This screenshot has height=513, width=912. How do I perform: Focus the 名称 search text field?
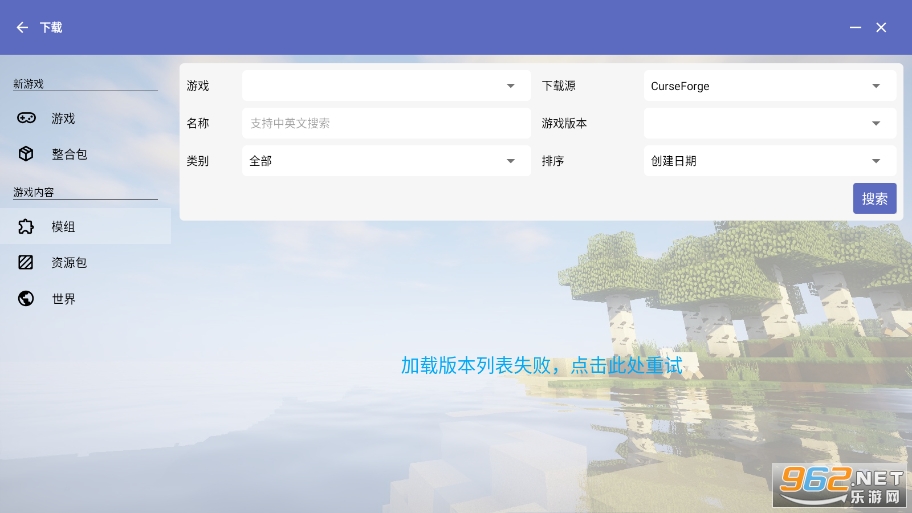click(386, 123)
